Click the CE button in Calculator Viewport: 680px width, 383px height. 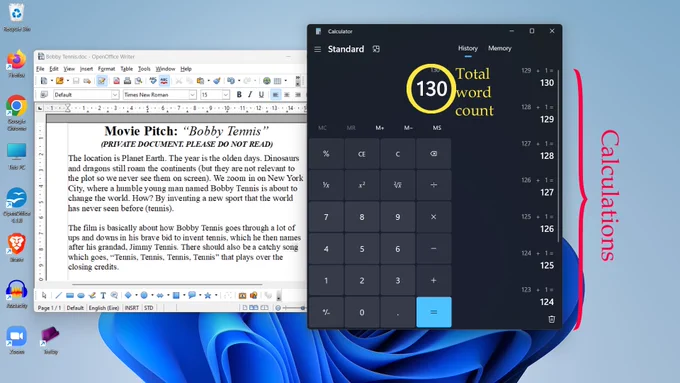[x=362, y=154]
